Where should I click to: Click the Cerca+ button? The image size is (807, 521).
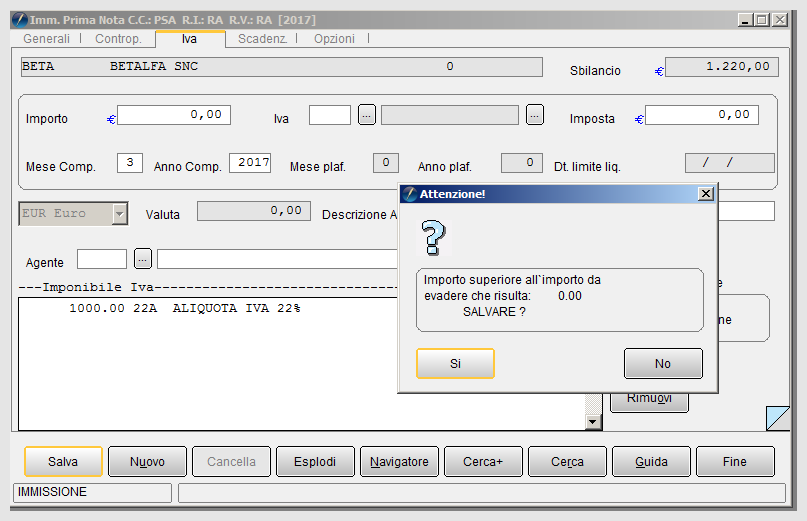point(483,461)
